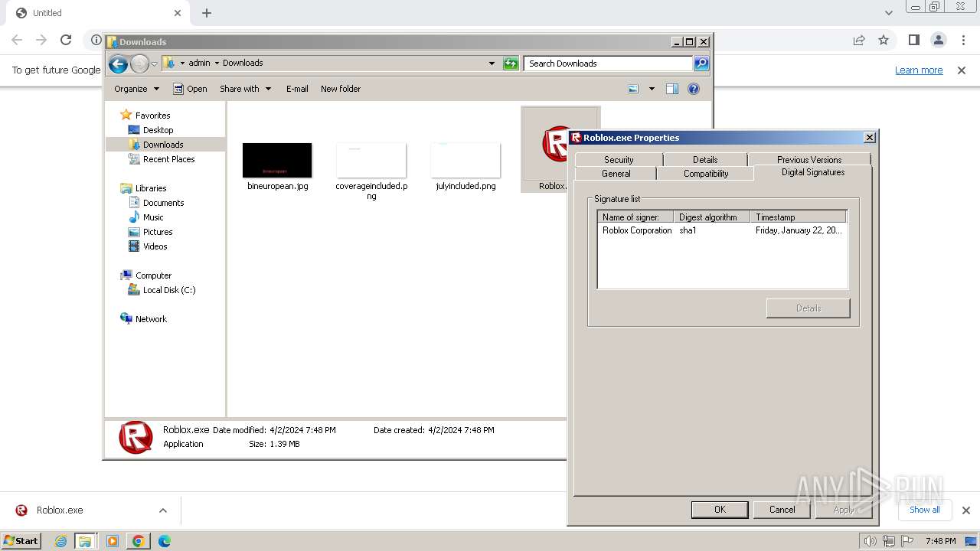The height and width of the screenshot is (551, 980).
Task: Open Explorer help question mark icon
Action: tap(694, 89)
